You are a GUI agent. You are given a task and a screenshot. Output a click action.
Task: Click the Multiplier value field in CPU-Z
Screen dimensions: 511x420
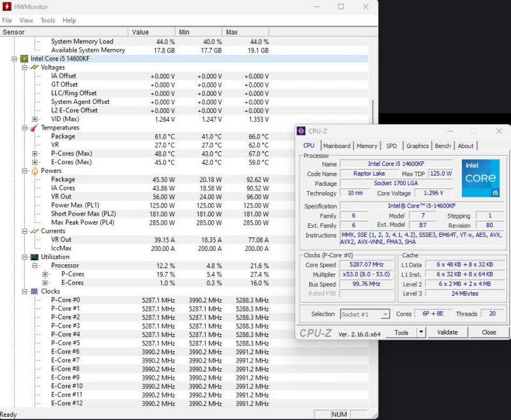tap(366, 274)
